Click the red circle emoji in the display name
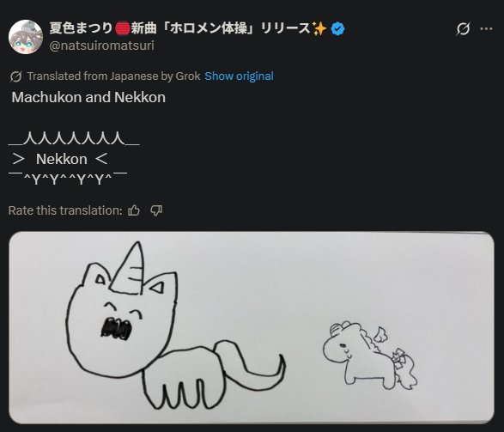This screenshot has height=432, width=504. click(x=123, y=28)
